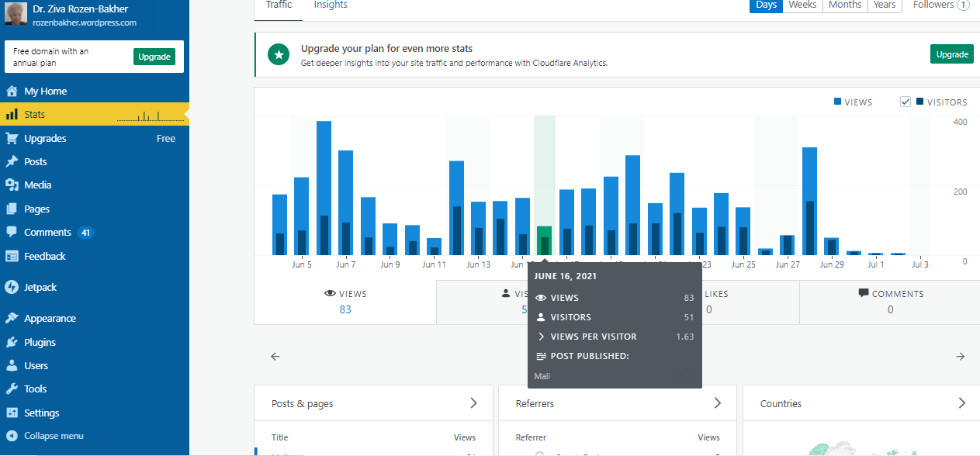Viewport: 980px width, 456px height.
Task: Click the Jetpack lightning bolt icon
Action: (12, 287)
